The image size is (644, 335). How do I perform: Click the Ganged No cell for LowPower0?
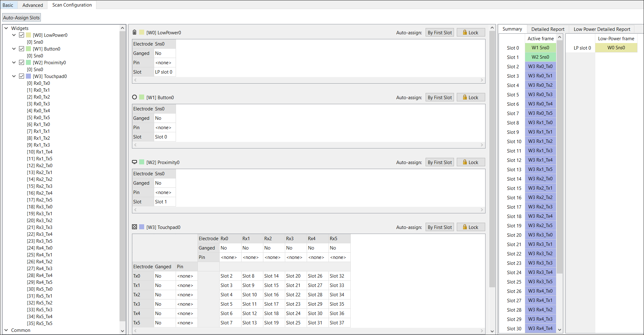[x=165, y=53]
